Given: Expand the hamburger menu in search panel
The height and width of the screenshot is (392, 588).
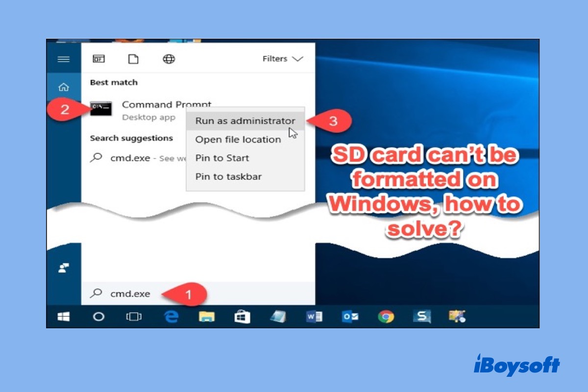Looking at the screenshot, I should (x=64, y=59).
